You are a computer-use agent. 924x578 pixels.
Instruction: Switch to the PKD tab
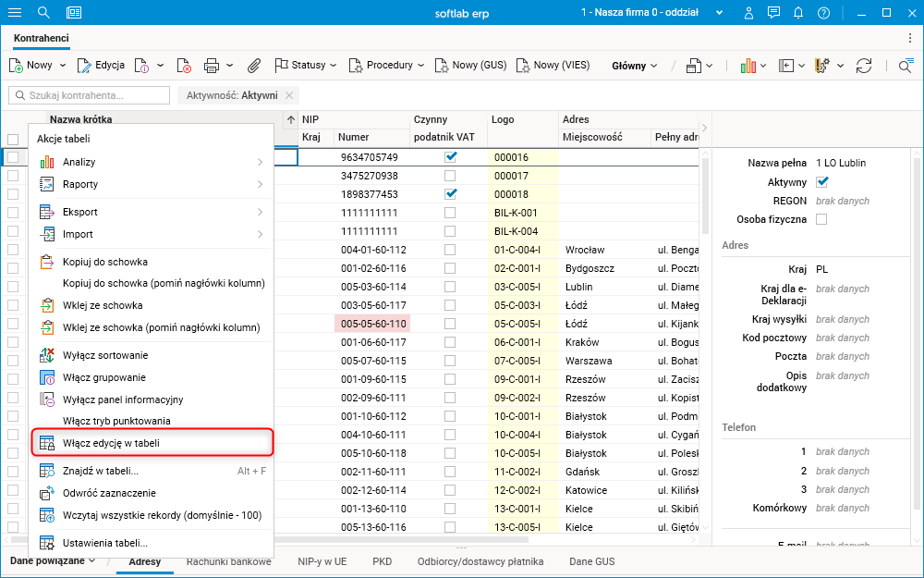point(383,561)
